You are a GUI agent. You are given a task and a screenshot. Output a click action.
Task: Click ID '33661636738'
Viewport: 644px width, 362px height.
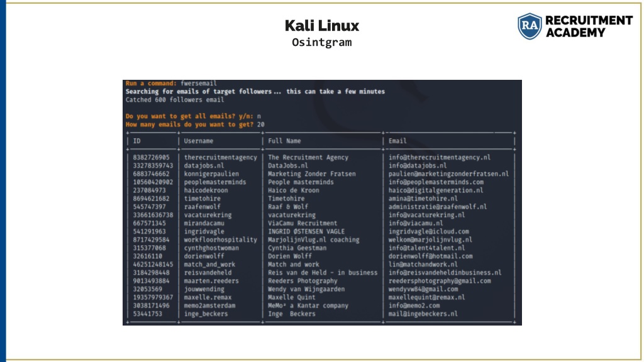(x=153, y=215)
